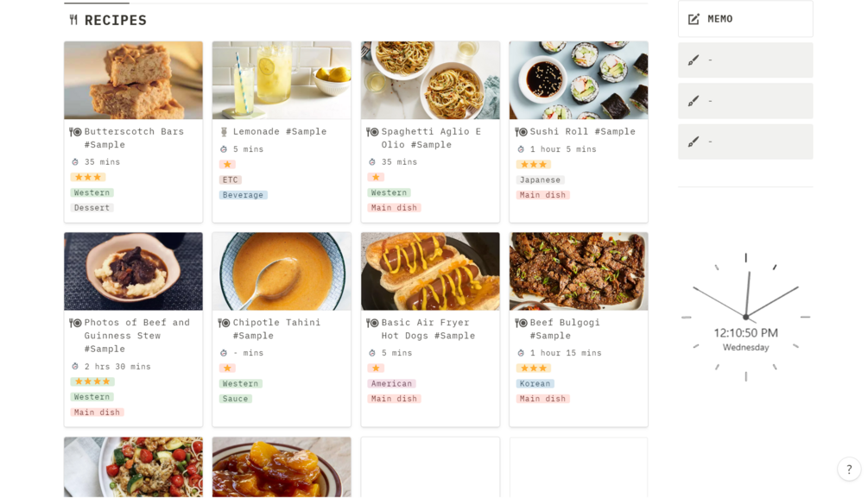Click the analog clock widget
The width and height of the screenshot is (868, 498).
click(745, 317)
